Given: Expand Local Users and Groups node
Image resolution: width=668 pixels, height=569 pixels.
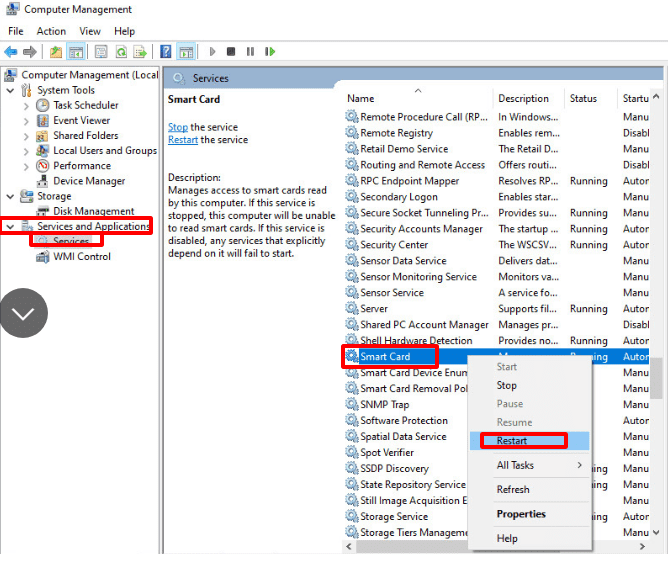Looking at the screenshot, I should (26, 152).
